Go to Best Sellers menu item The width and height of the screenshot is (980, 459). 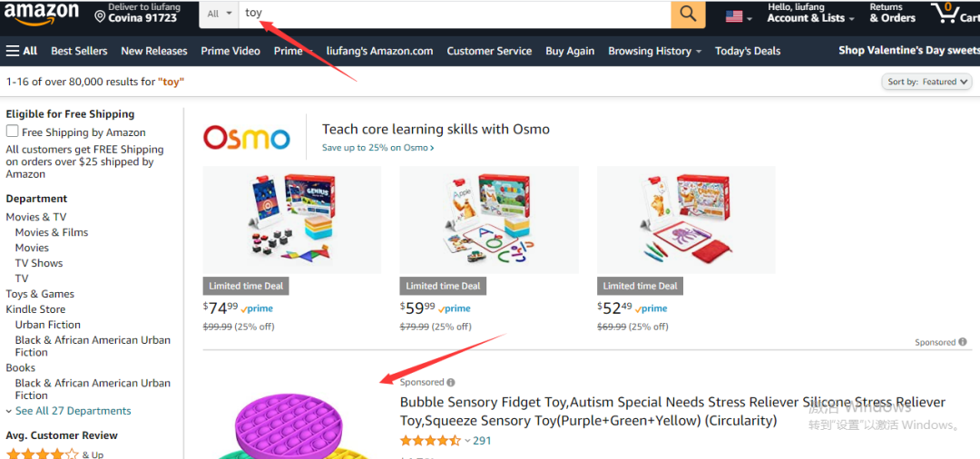click(x=79, y=51)
